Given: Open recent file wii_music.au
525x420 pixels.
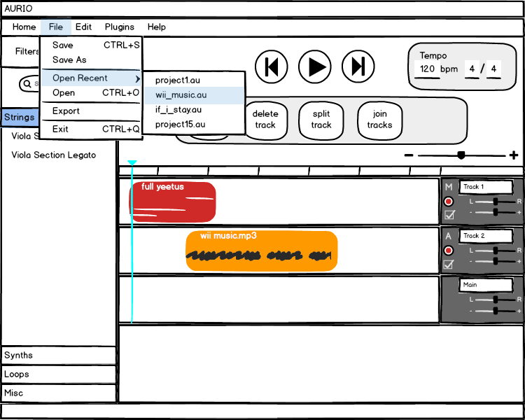Looking at the screenshot, I should 194,95.
